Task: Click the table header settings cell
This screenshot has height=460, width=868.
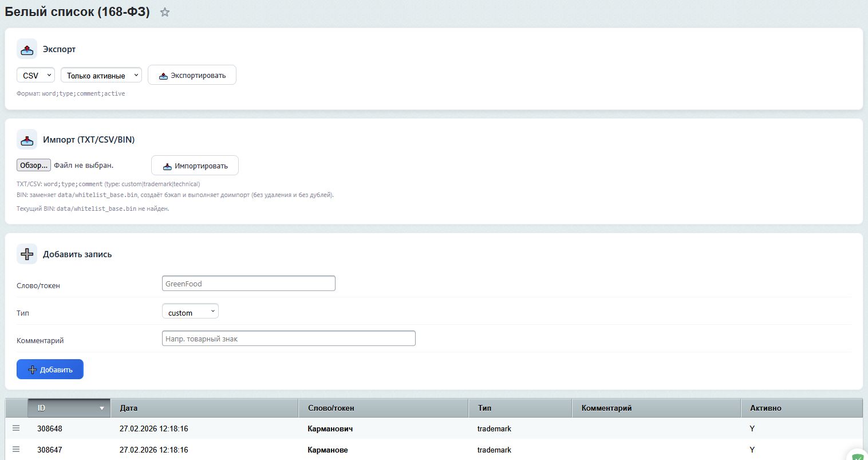Action: pyautogui.click(x=16, y=408)
